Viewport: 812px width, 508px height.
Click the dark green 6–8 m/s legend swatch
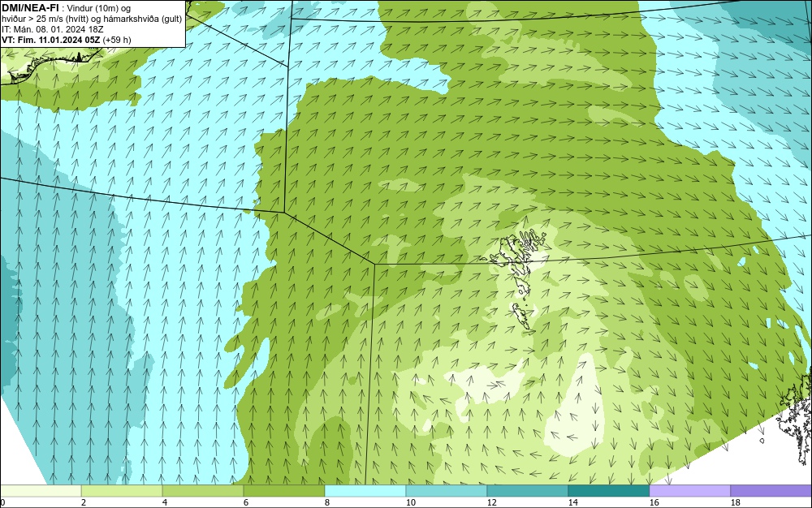(x=283, y=490)
